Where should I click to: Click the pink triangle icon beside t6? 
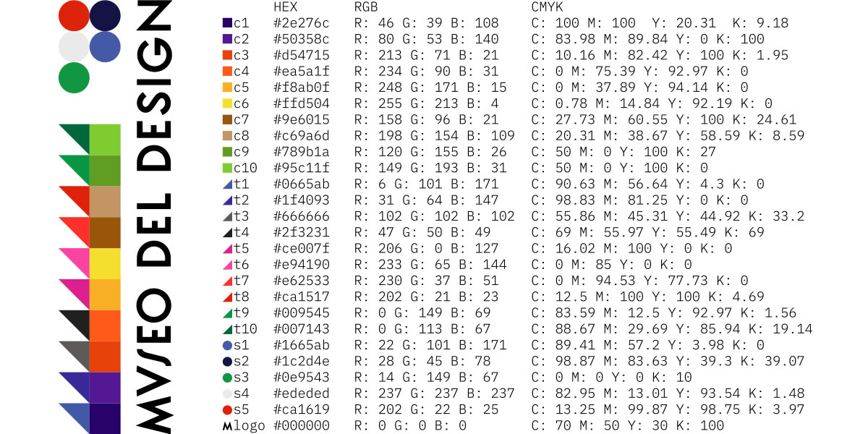(x=227, y=265)
